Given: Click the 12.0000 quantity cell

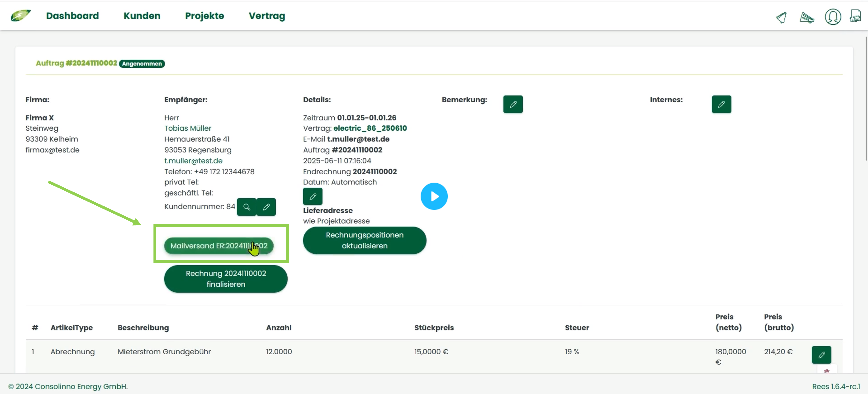Looking at the screenshot, I should coord(279,352).
